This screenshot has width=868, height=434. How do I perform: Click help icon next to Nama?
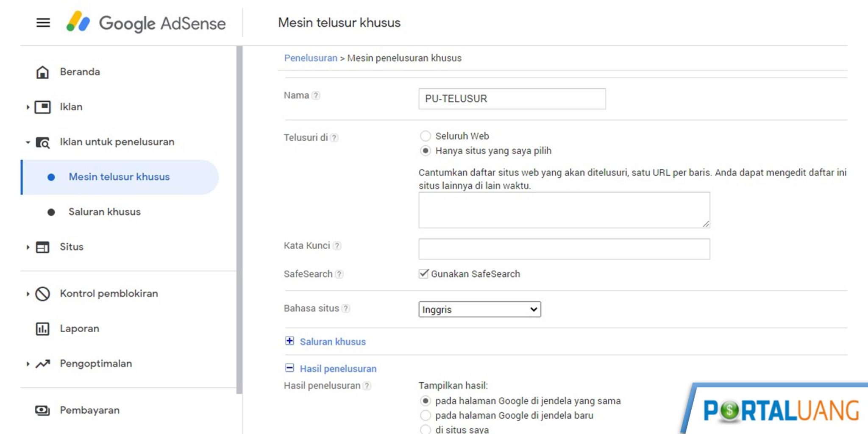(316, 96)
